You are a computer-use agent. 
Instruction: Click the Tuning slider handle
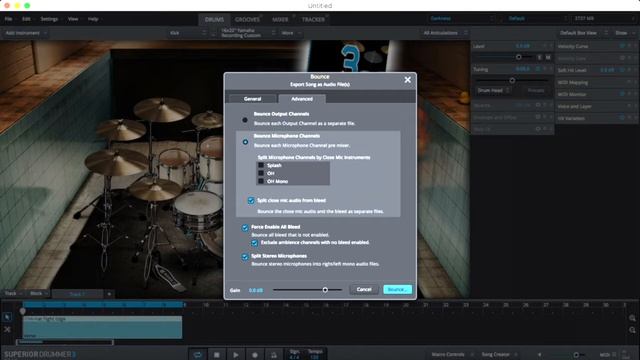pyautogui.click(x=512, y=80)
